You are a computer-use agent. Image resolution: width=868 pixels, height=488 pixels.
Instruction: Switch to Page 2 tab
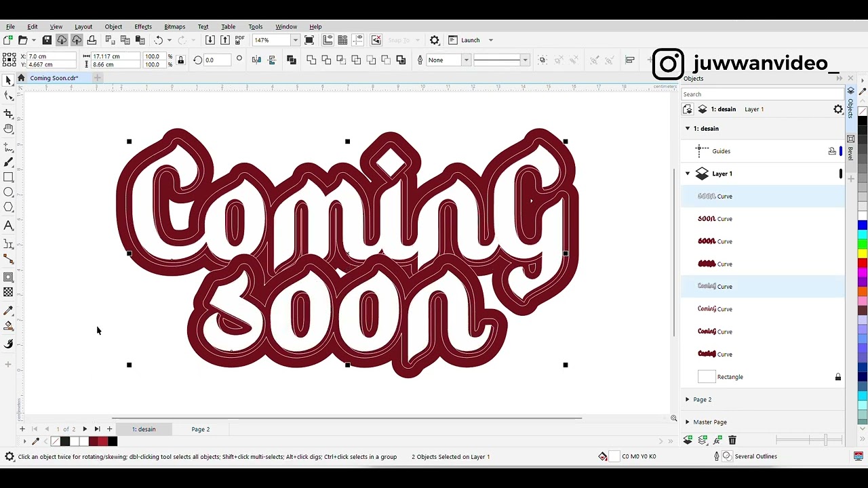[200, 429]
